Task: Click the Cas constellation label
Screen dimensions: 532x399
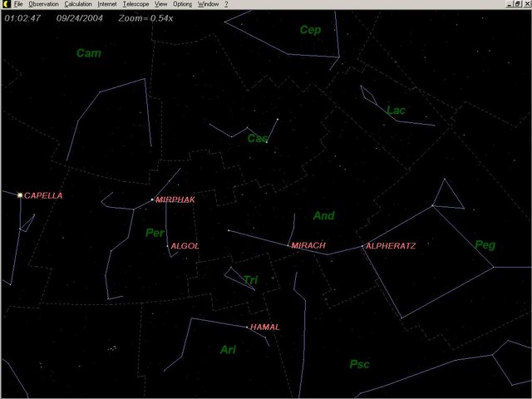Action: (257, 138)
